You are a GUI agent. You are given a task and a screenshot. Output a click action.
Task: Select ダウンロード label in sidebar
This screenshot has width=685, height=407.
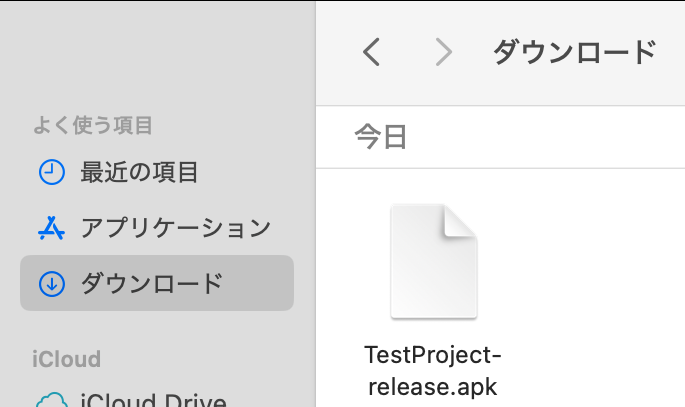click(151, 284)
